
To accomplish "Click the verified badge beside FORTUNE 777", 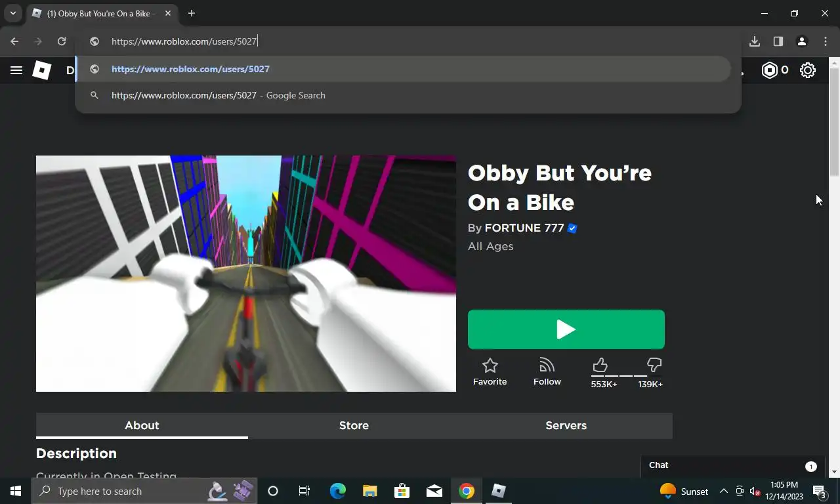I will pyautogui.click(x=572, y=228).
